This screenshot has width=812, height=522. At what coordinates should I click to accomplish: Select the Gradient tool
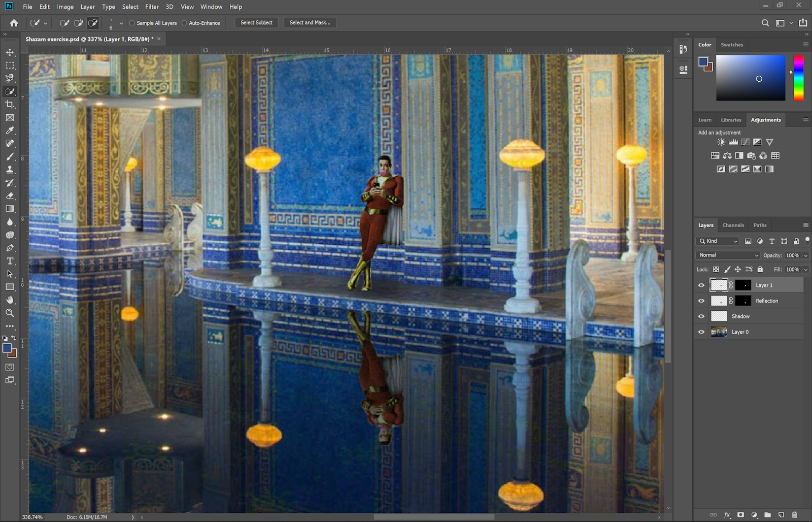(10, 209)
